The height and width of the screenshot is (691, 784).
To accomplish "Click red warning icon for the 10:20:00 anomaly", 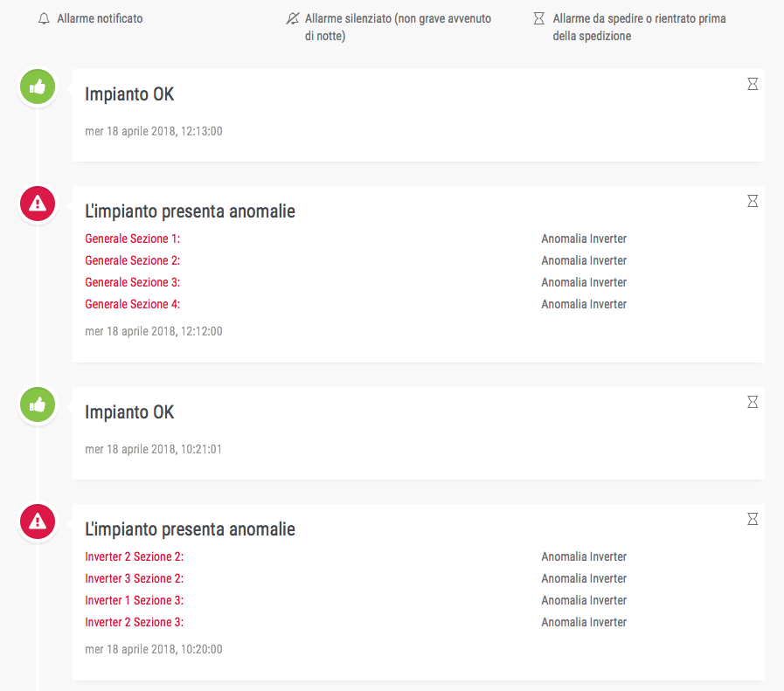I will (x=38, y=522).
